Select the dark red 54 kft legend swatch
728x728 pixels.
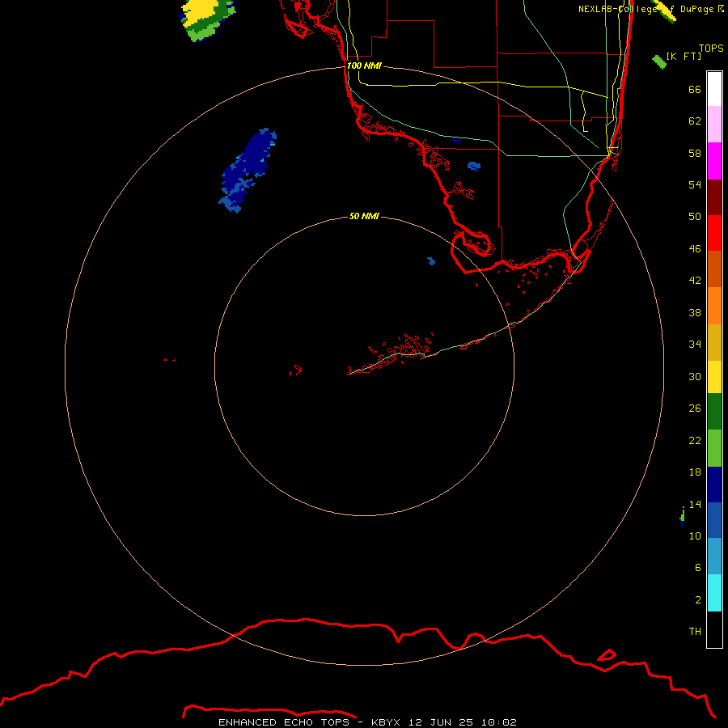[714, 197]
